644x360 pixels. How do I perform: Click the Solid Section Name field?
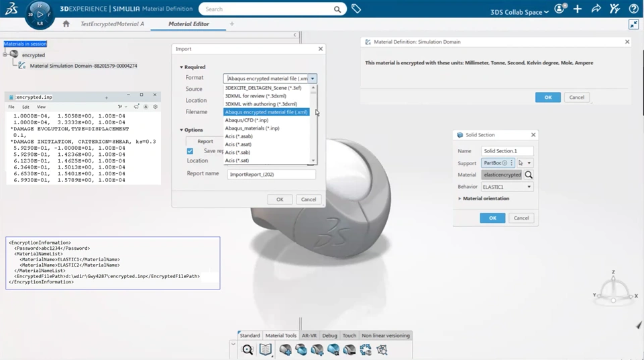(x=507, y=151)
